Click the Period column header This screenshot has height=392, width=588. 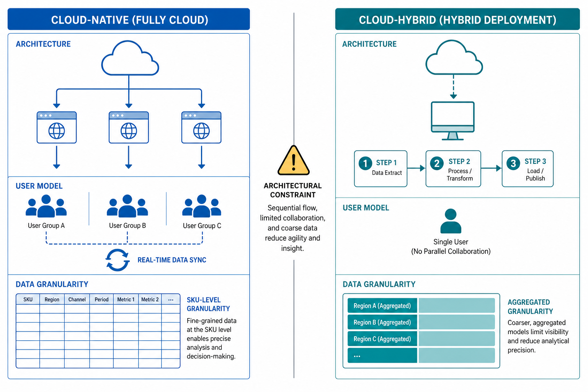click(101, 299)
